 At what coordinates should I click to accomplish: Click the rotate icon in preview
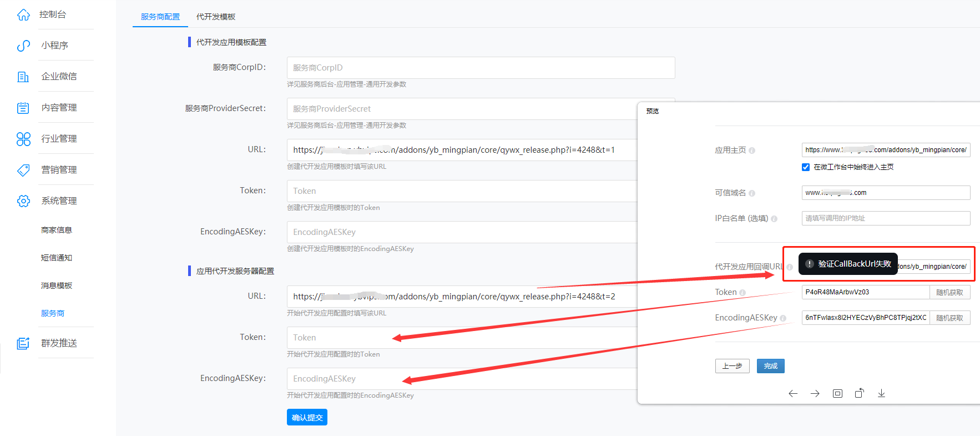point(860,393)
